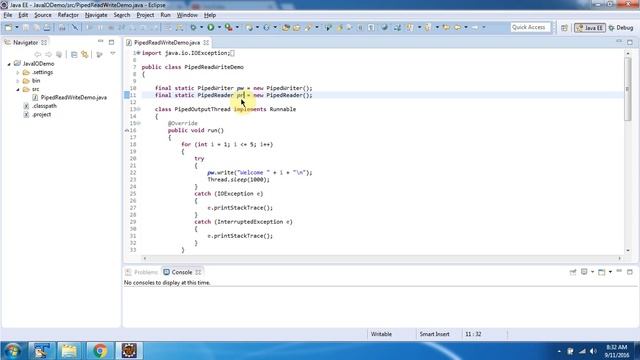This screenshot has height=360, width=640.
Task: Click the New Java Class icon
Action: pyautogui.click(x=266, y=27)
